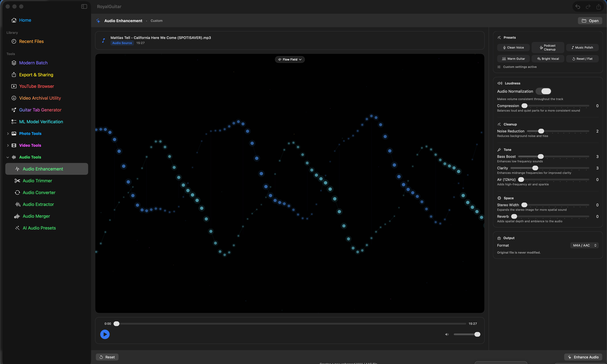Click the playback position scrubber knob
Viewport: 607px width, 364px height.
click(116, 324)
